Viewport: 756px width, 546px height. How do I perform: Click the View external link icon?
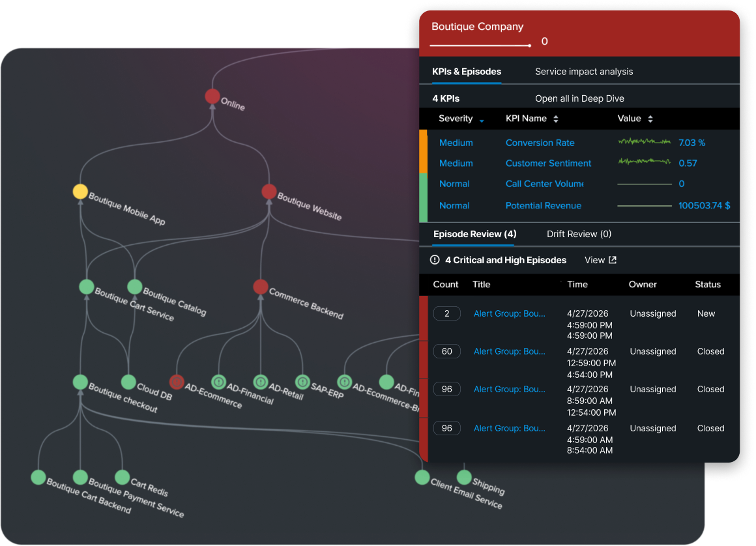click(613, 260)
